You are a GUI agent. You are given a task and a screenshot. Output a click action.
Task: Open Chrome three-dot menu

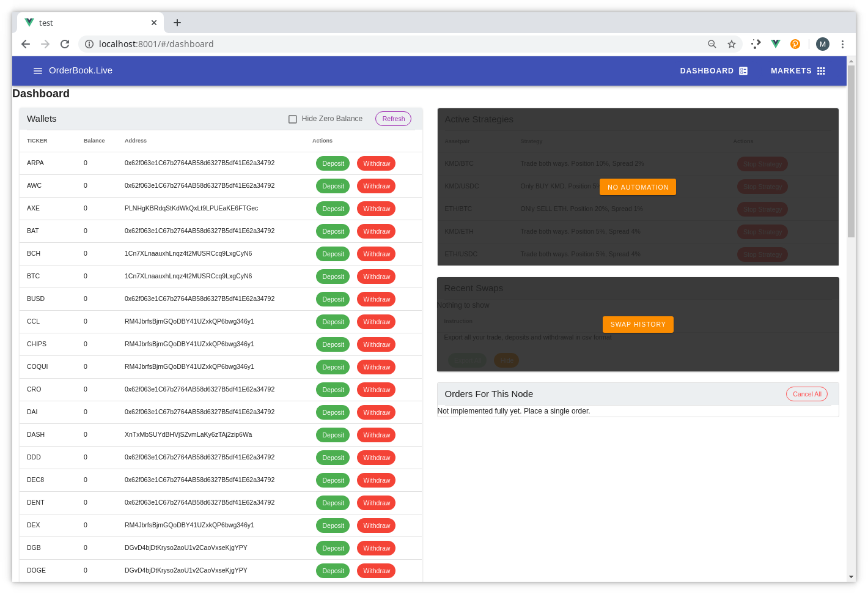click(842, 44)
